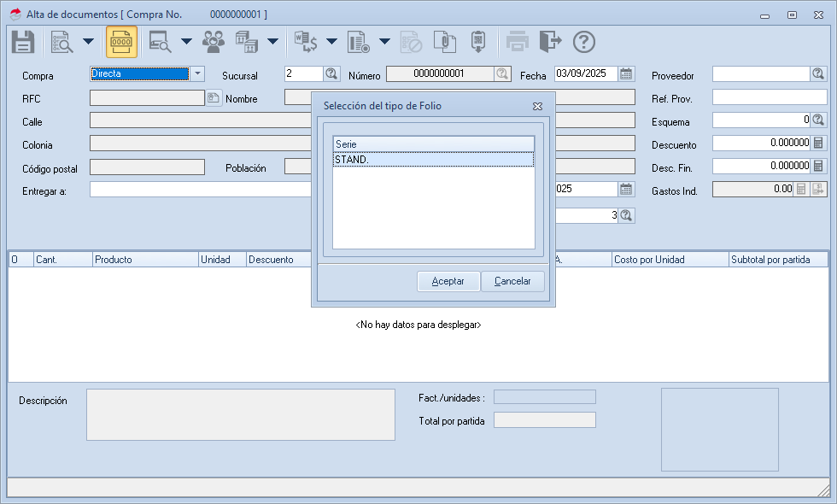Expand the document search dropdown arrow
Image resolution: width=837 pixels, height=504 pixels.
click(88, 41)
